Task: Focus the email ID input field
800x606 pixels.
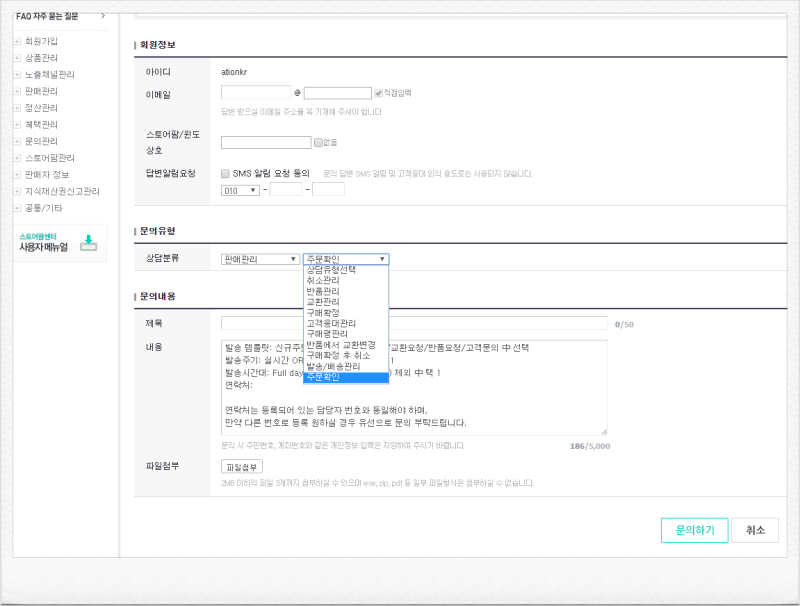Action: pos(256,93)
